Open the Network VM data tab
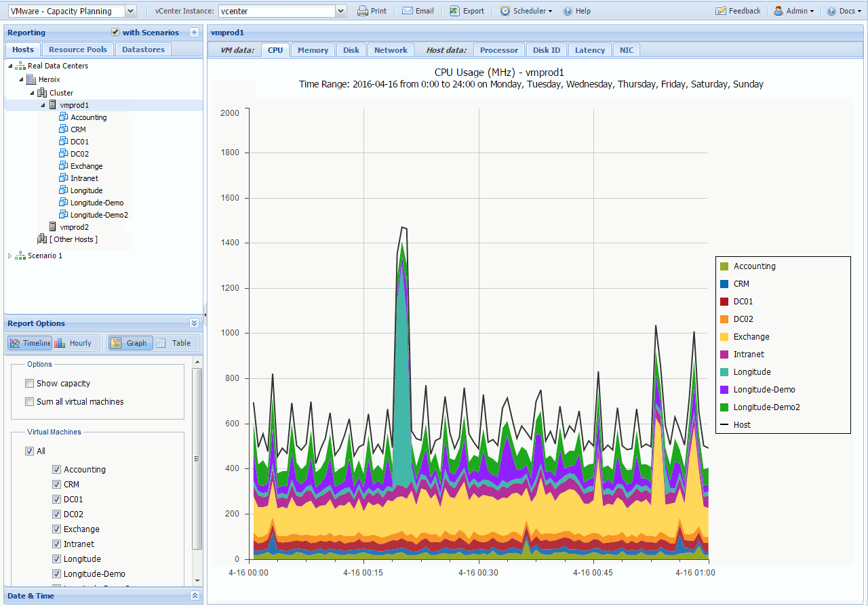Viewport: 868px width, 606px height. point(391,50)
